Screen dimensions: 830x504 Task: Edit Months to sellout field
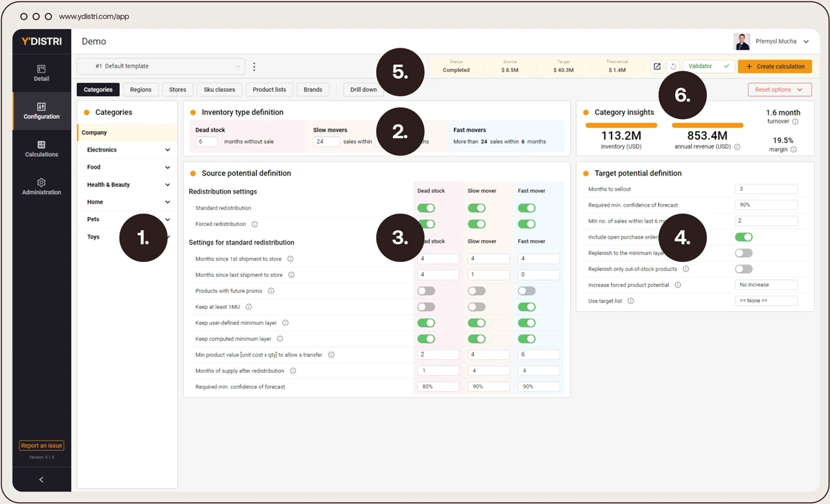[x=766, y=189]
